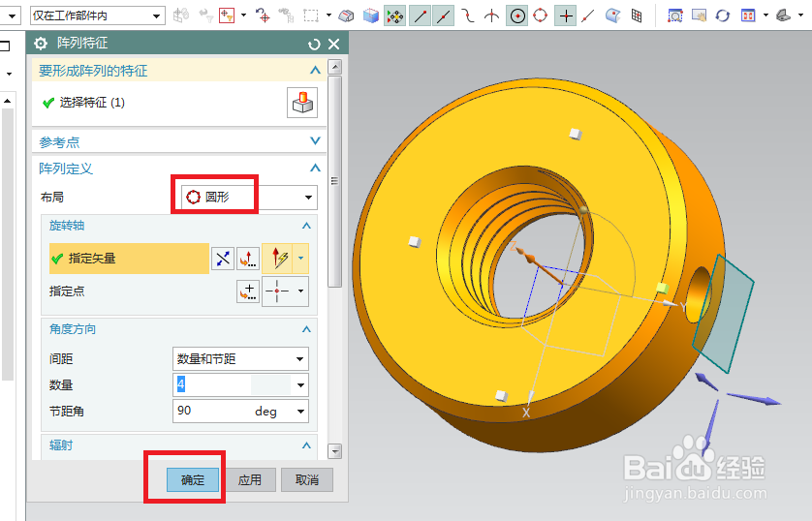Open dialog settings gear icon
Viewport: 812px width, 521px height.
pyautogui.click(x=41, y=44)
